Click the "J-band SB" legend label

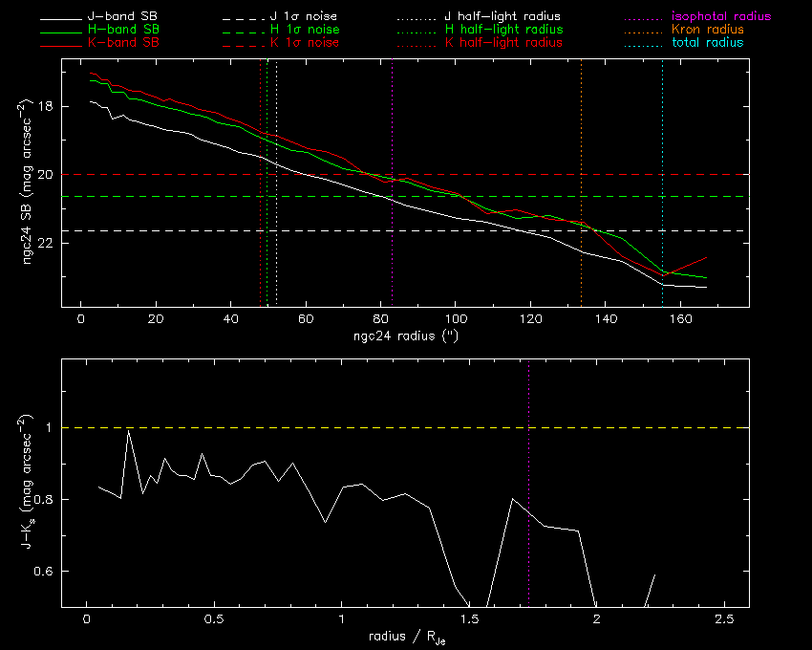click(128, 16)
